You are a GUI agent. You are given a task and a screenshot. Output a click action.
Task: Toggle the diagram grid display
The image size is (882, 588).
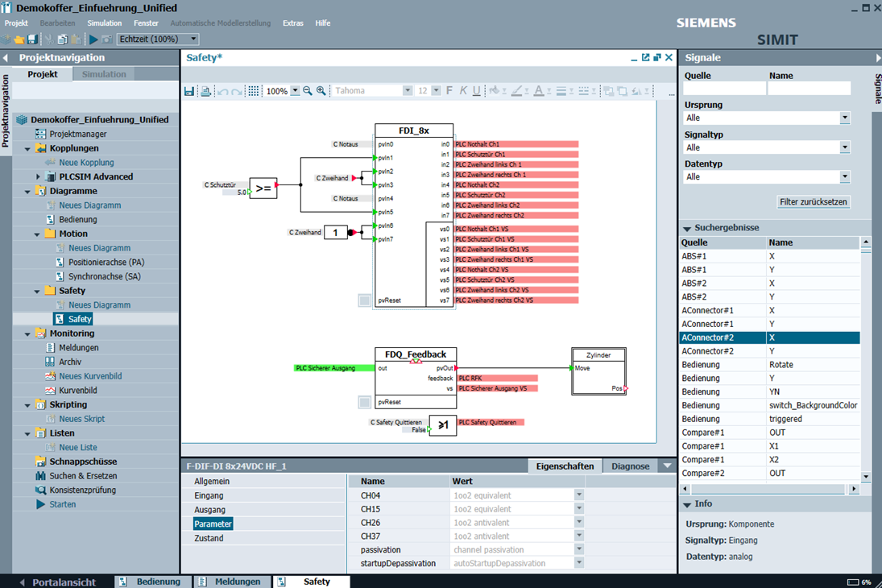click(253, 91)
